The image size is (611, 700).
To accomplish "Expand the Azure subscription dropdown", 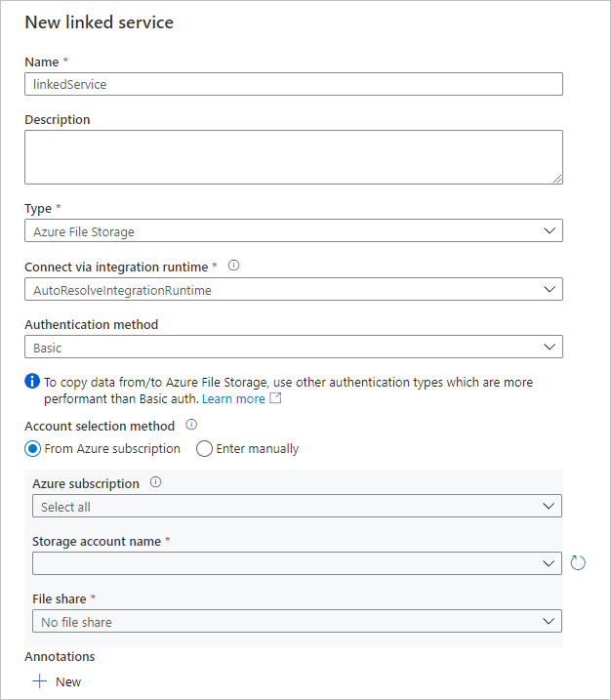I will [x=297, y=507].
